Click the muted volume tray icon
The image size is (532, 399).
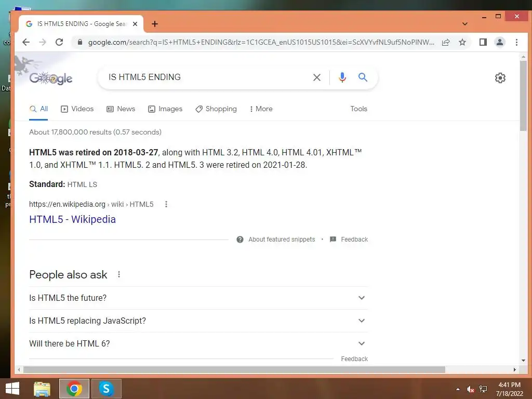470,389
